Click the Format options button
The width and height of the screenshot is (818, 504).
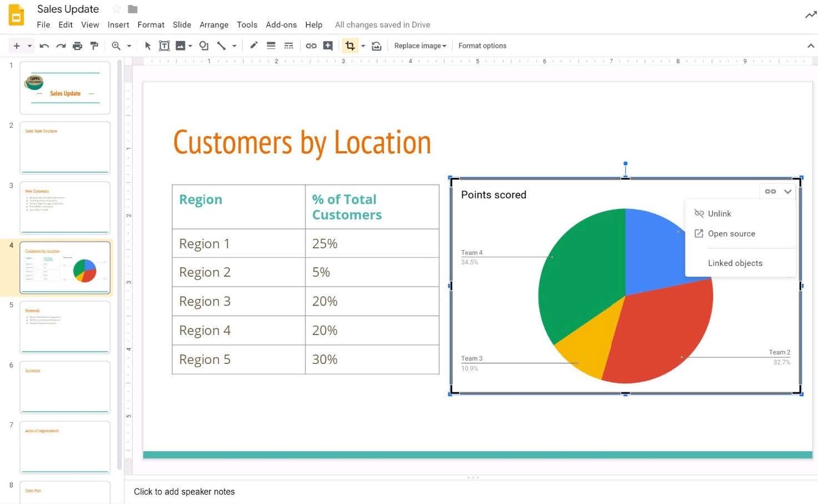pos(482,46)
